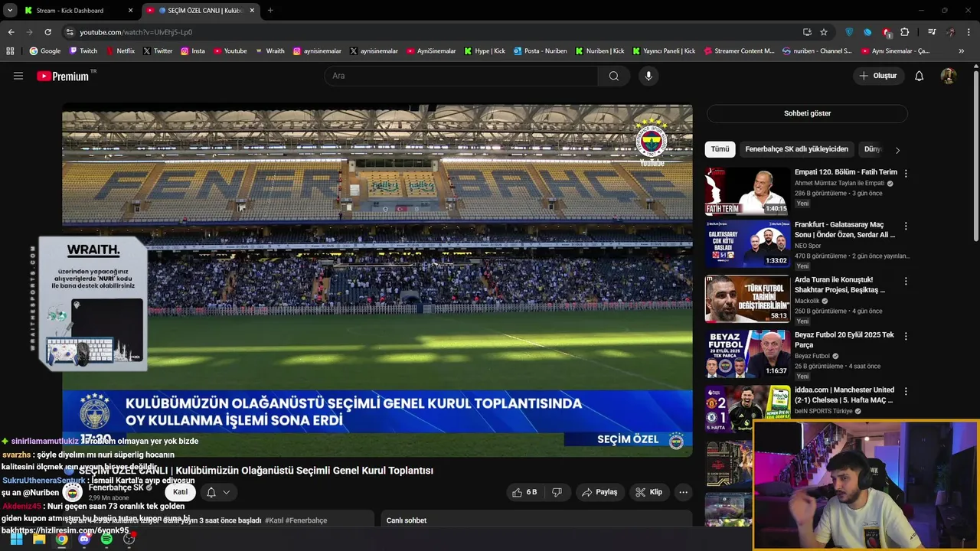This screenshot has width=980, height=551.
Task: Open the YouTube hamburger guide menu
Action: pyautogui.click(x=18, y=76)
